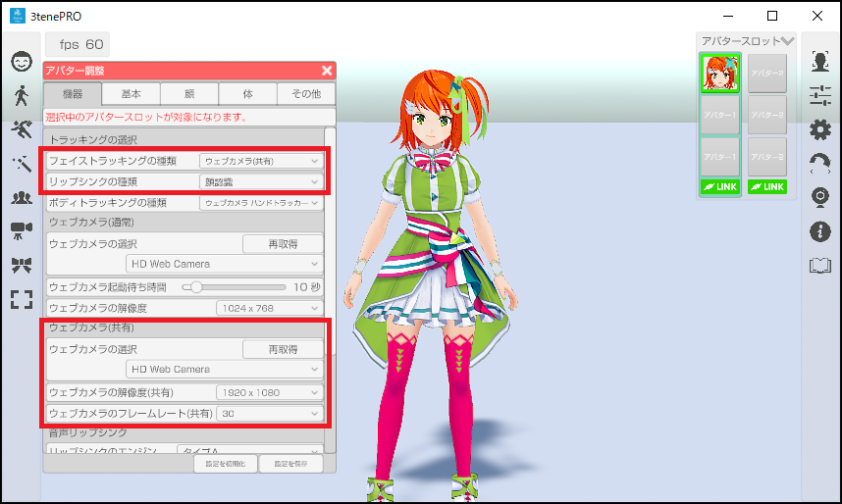The width and height of the screenshot is (842, 504).
Task: Open the manual book icon
Action: pos(820,265)
